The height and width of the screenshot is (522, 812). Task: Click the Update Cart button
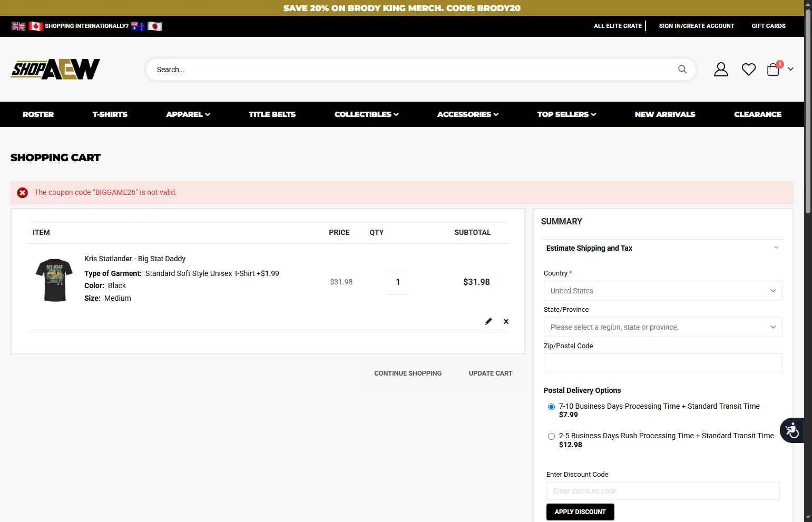pyautogui.click(x=491, y=373)
